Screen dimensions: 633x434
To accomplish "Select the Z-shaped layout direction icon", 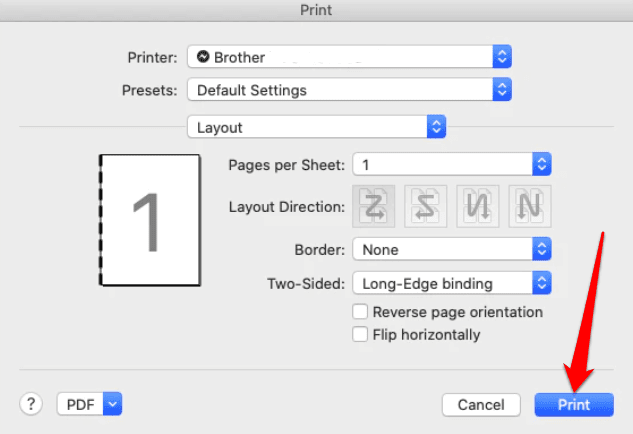I will pos(373,207).
